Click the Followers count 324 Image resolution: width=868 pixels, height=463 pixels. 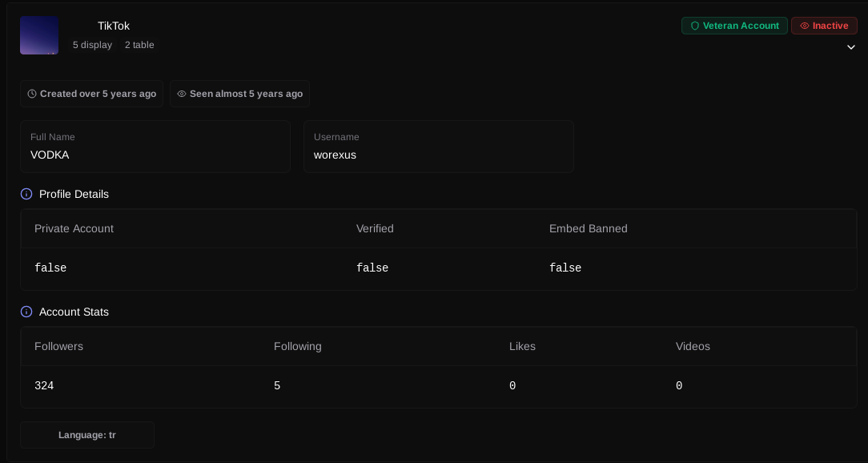(x=44, y=386)
